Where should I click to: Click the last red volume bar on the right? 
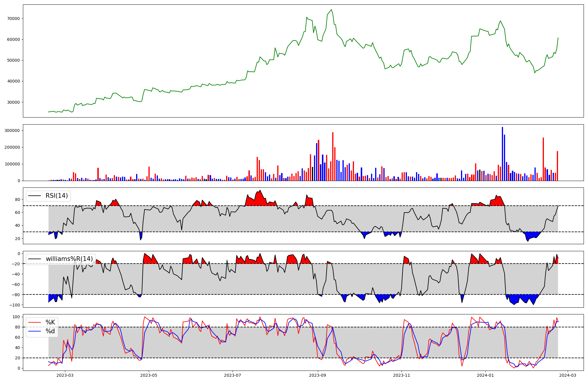click(557, 166)
